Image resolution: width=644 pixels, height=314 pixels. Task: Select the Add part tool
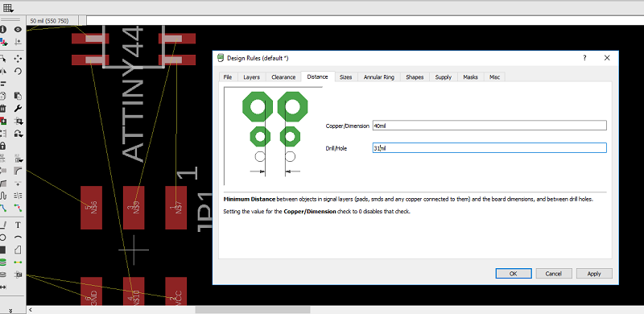pyautogui.click(x=3, y=122)
